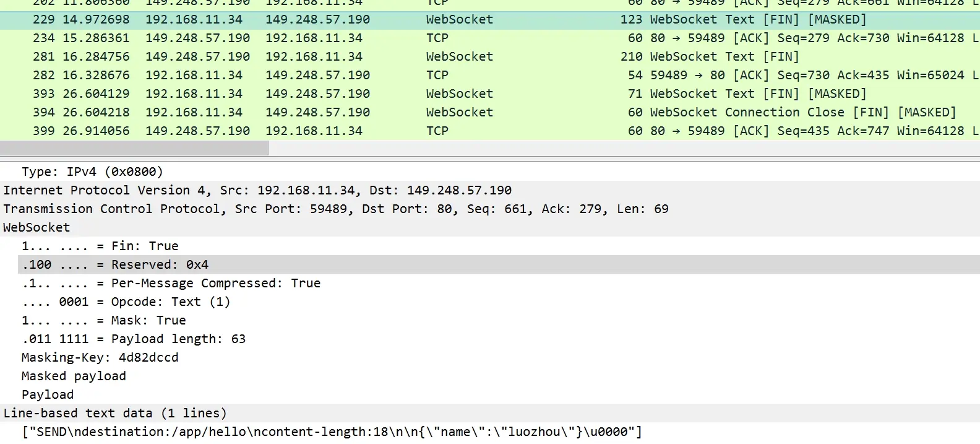This screenshot has height=444, width=980.
Task: Select packet 399 TCP ACK row
Action: pos(490,131)
